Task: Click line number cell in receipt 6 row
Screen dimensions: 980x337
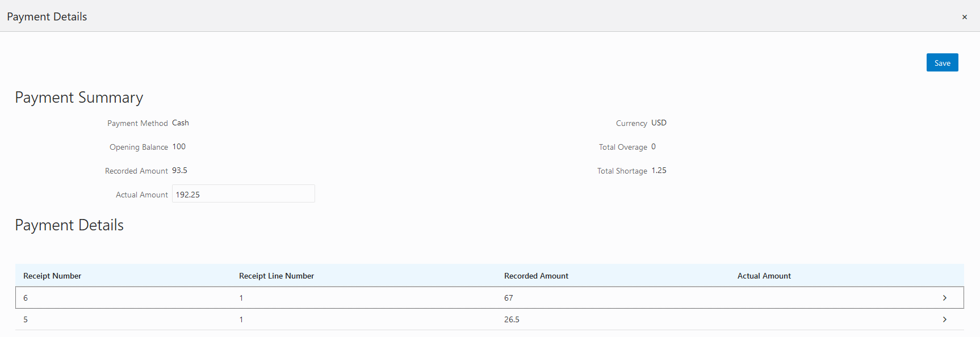Action: pyautogui.click(x=241, y=298)
